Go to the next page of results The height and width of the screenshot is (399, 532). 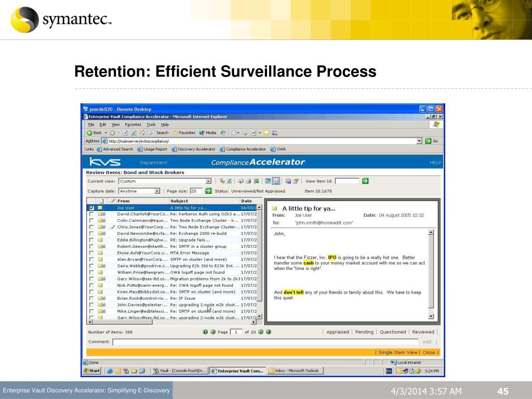[x=261, y=332]
